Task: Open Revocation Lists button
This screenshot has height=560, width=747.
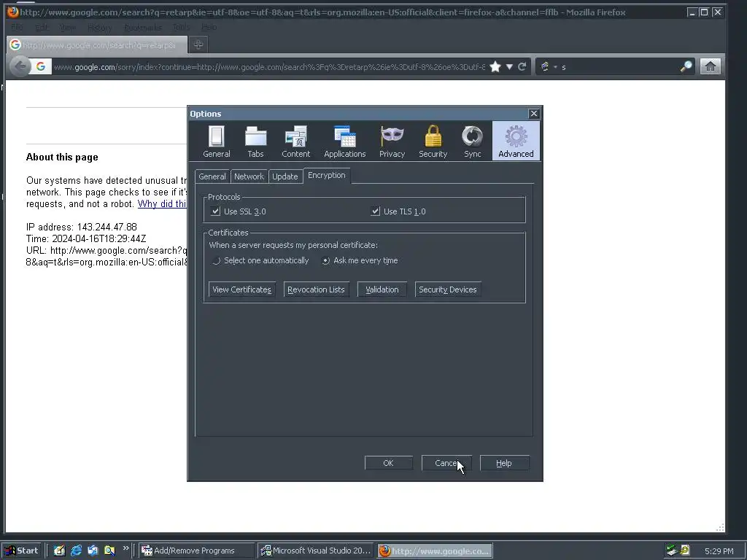Action: coord(316,289)
